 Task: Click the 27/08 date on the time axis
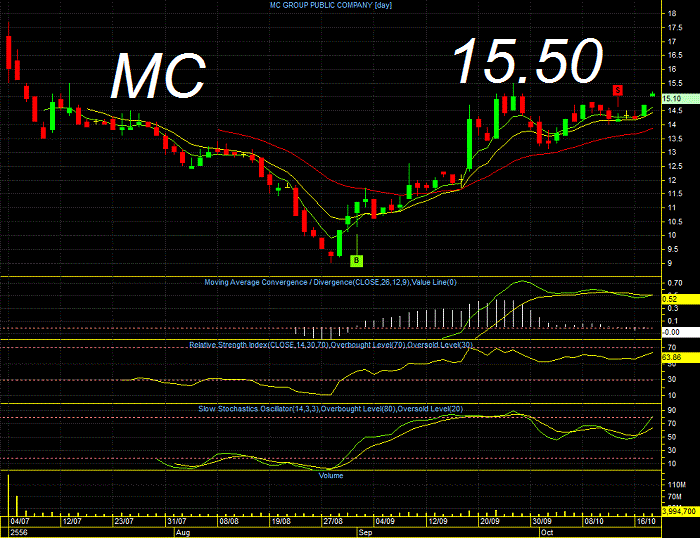coord(333,521)
